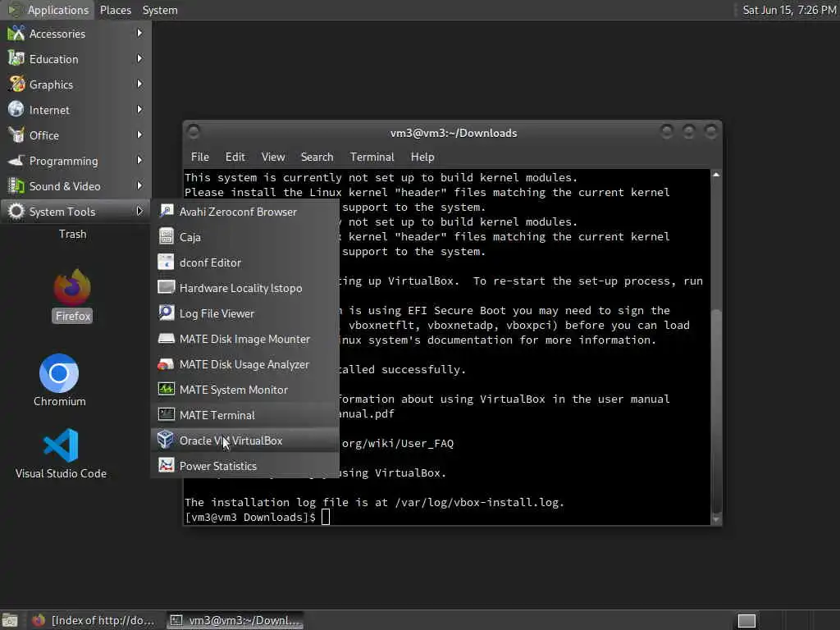
Task: Open Chromium desktop shortcut
Action: [59, 381]
